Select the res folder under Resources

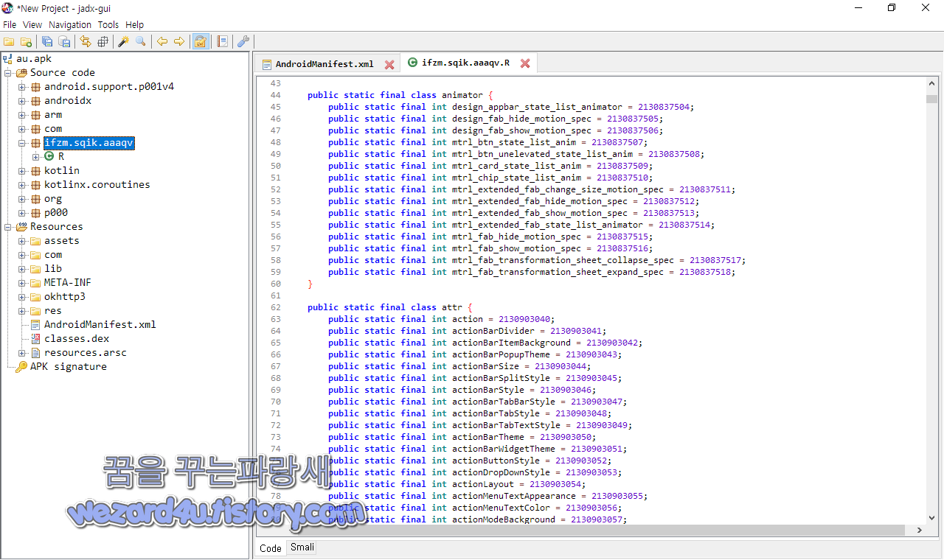(53, 311)
